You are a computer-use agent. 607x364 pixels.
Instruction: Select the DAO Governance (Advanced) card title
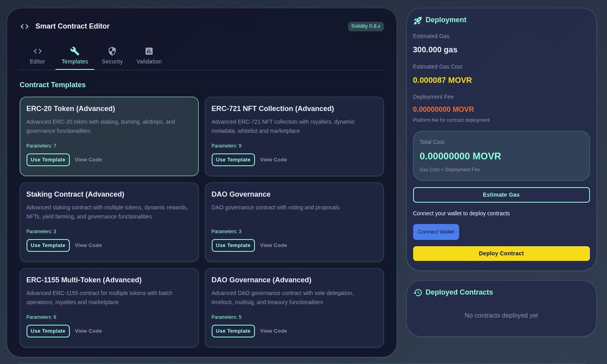tap(262, 280)
